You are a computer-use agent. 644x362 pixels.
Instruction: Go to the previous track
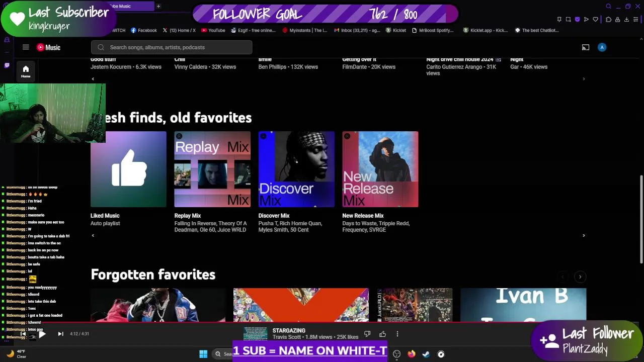click(x=23, y=334)
